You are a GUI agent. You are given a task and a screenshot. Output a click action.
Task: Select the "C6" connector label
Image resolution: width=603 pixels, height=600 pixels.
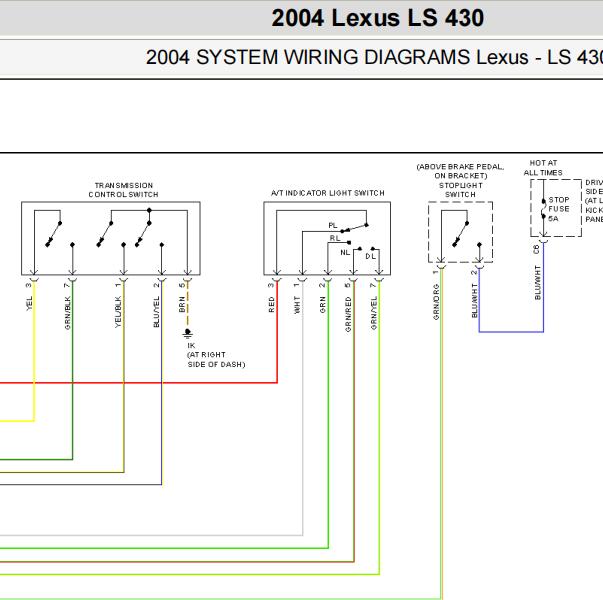click(x=537, y=250)
